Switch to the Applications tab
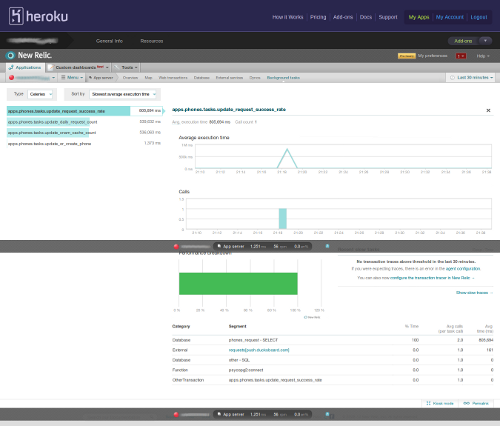 tap(25, 67)
